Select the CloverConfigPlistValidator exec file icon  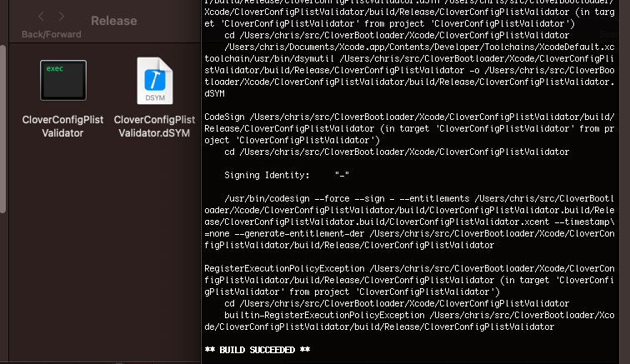[x=63, y=80]
